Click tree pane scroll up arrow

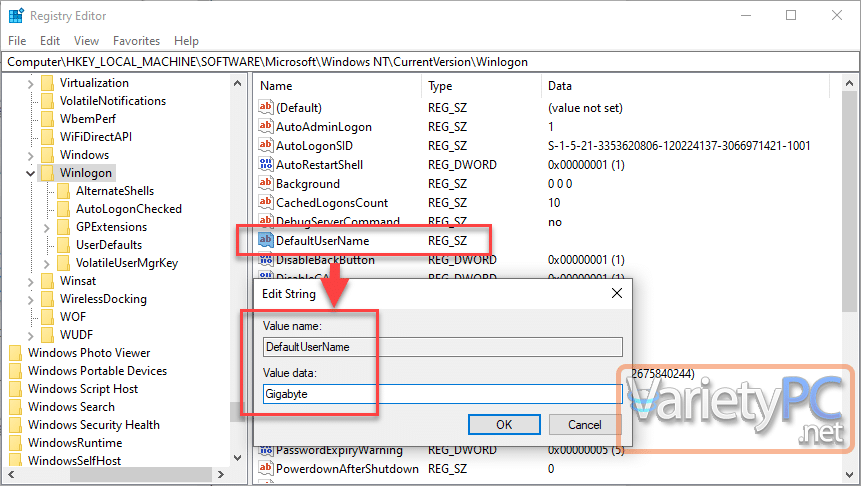(x=237, y=83)
